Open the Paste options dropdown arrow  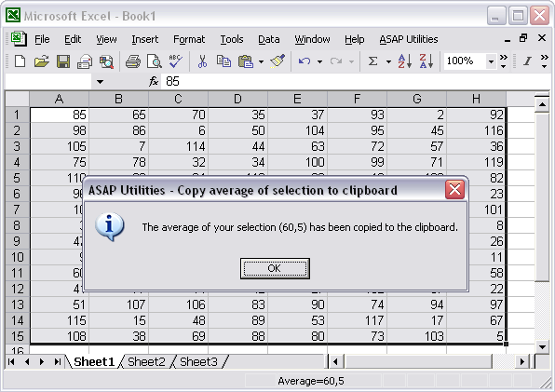click(261, 61)
